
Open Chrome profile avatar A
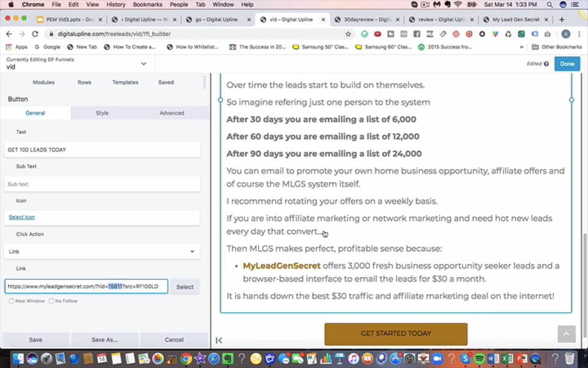(x=565, y=34)
